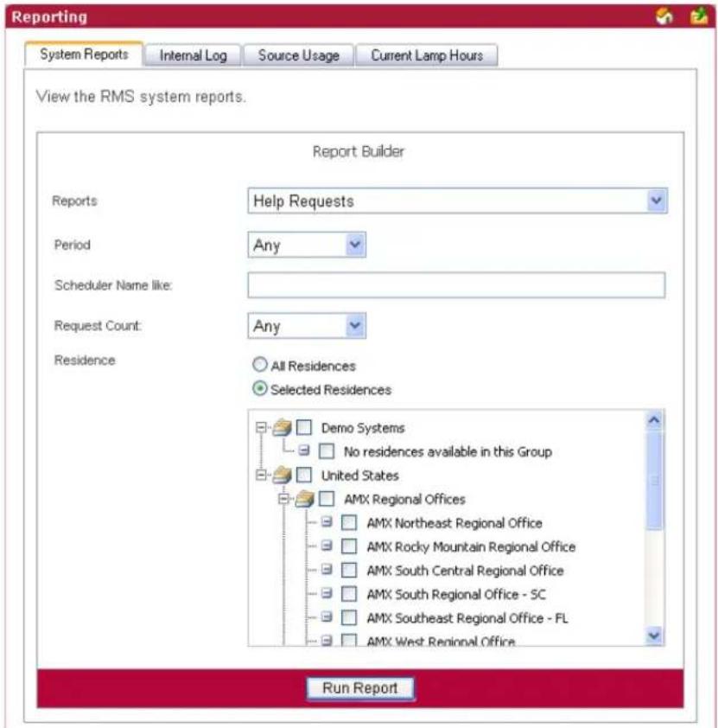Image resolution: width=718 pixels, height=728 pixels.
Task: Click node icon beside AMX Northeast Regional Office
Action: (327, 522)
